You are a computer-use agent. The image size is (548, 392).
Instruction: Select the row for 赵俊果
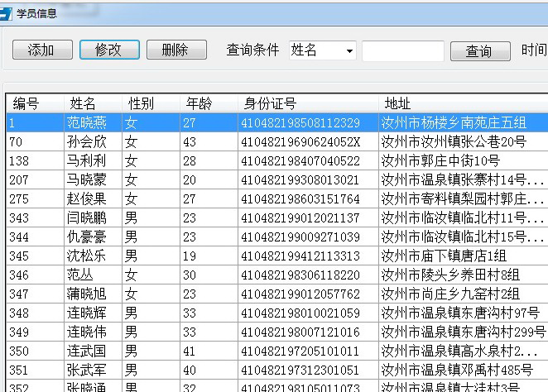(x=277, y=198)
